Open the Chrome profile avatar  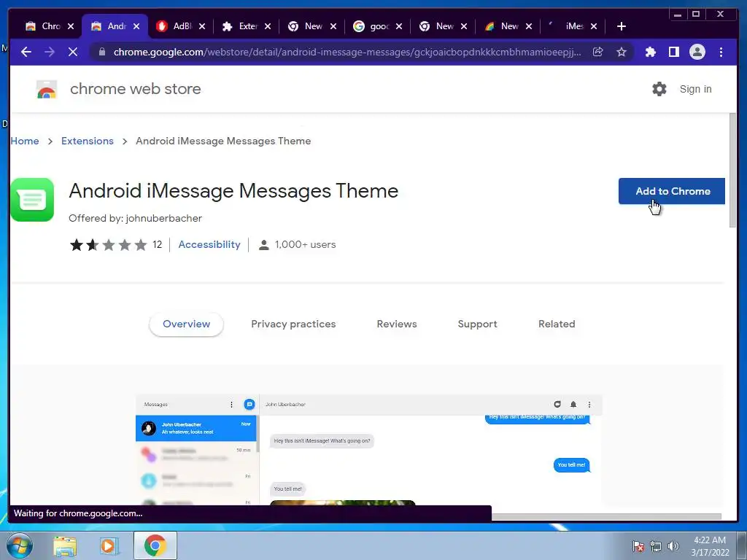697,52
